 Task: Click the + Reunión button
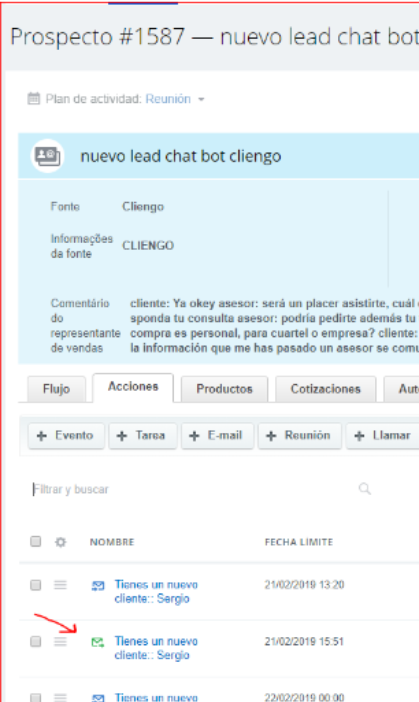(x=300, y=436)
